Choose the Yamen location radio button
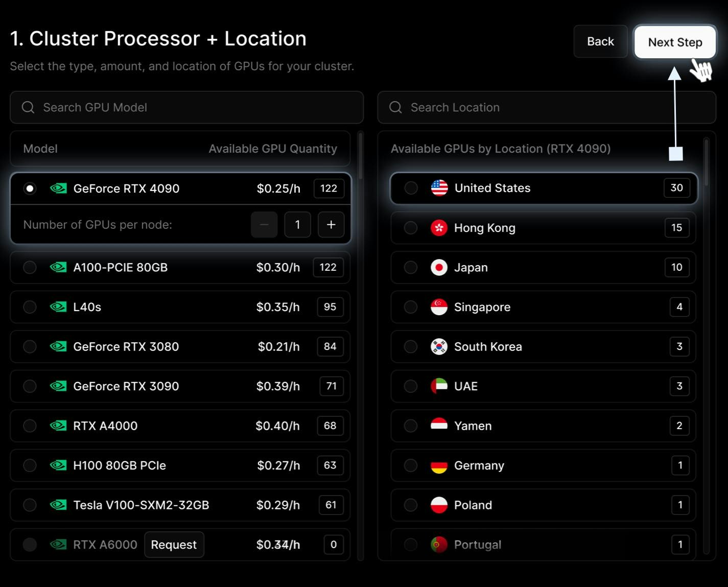The width and height of the screenshot is (728, 587). 411,426
